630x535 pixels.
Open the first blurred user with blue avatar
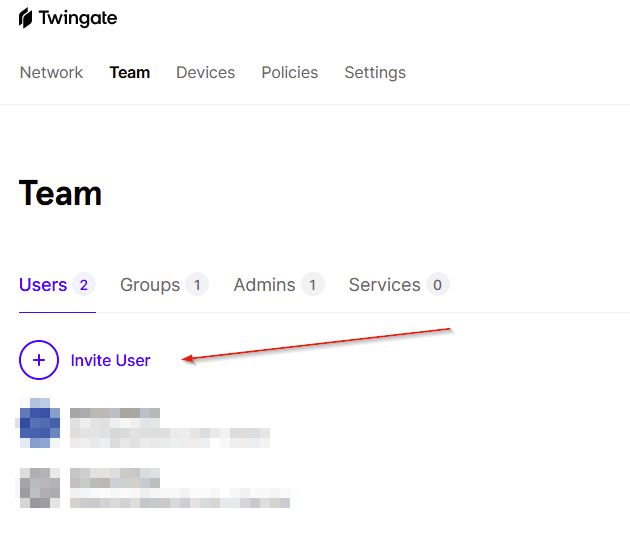pyautogui.click(x=145, y=423)
